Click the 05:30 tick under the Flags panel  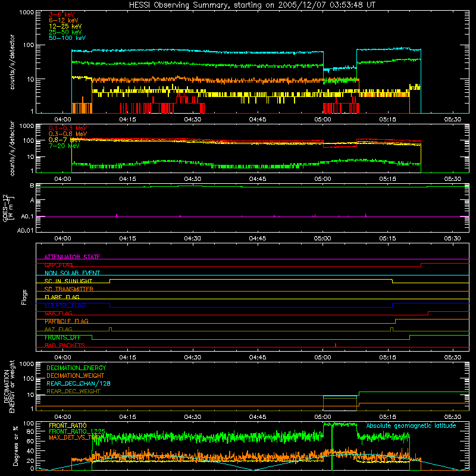pos(453,358)
